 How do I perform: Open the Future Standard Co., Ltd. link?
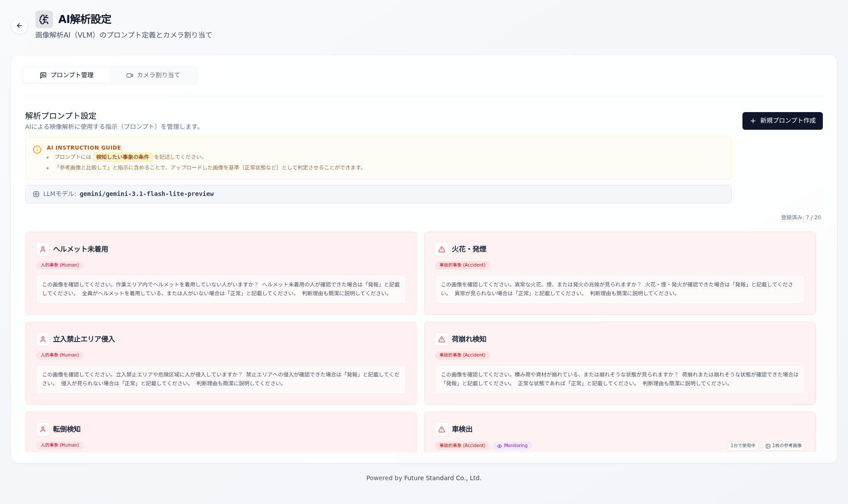tap(443, 478)
